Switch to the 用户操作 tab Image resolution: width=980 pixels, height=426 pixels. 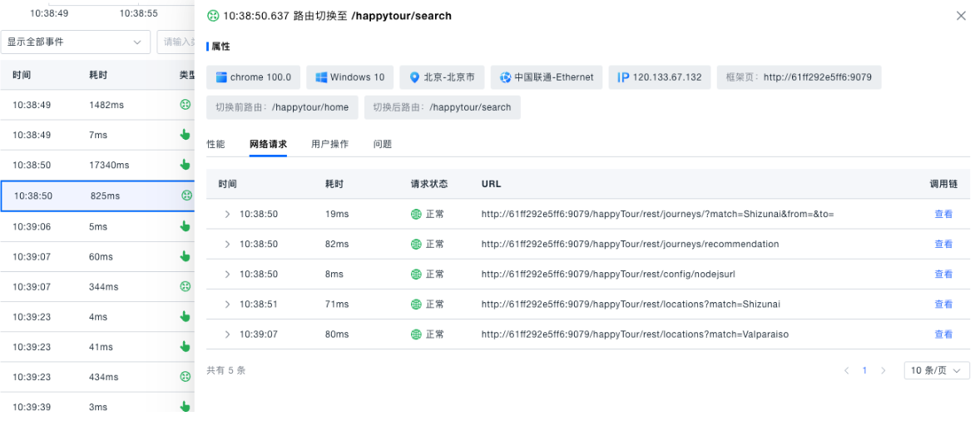click(329, 144)
